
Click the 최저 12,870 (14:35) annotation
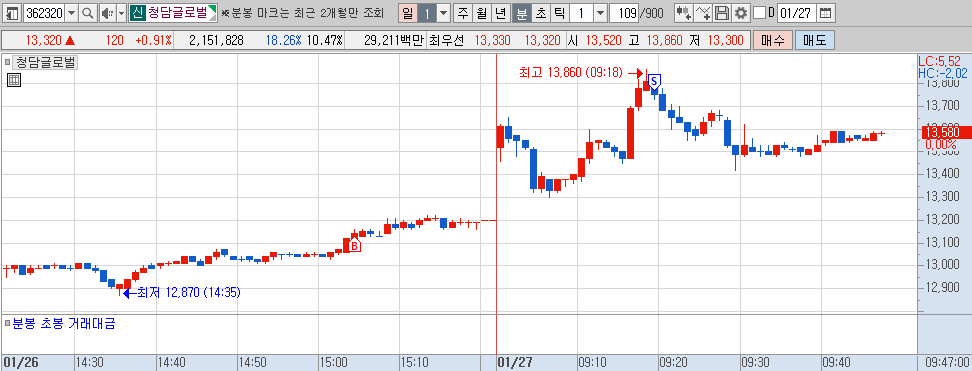pyautogui.click(x=189, y=292)
